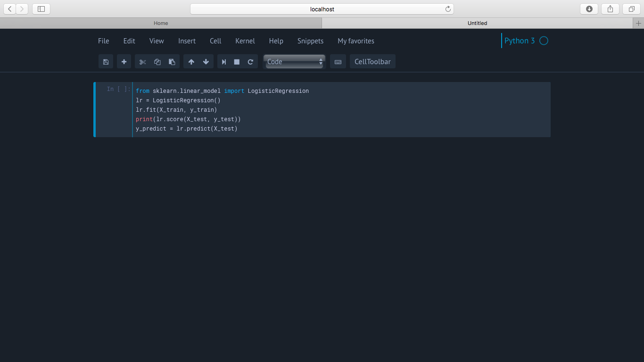644x362 pixels.
Task: Cut the selected cell with the scissors icon
Action: 143,62
